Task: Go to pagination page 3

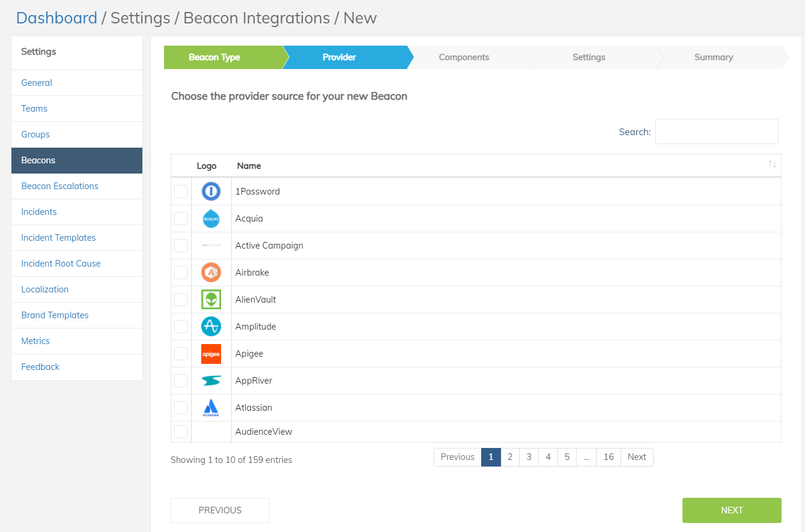Action: [x=529, y=457]
